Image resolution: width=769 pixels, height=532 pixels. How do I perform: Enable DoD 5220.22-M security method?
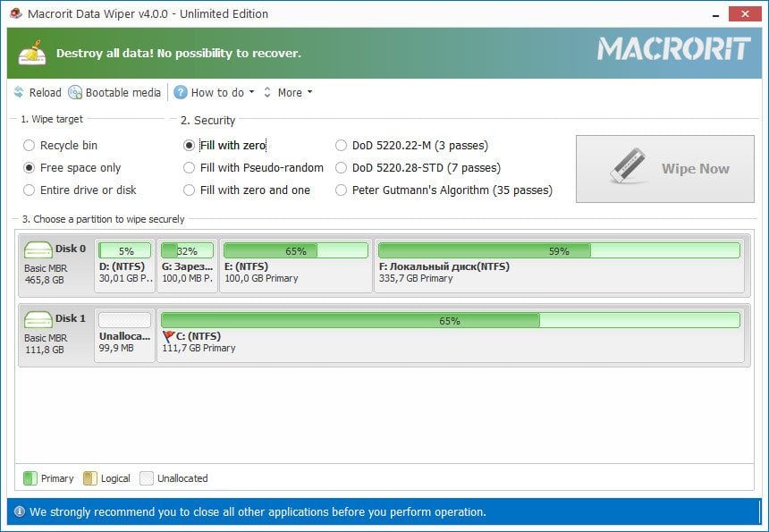341,145
